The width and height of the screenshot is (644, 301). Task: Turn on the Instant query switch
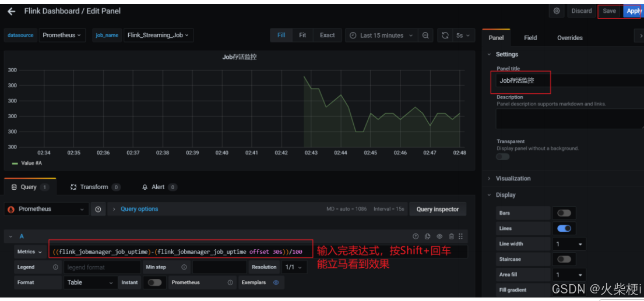tap(154, 282)
